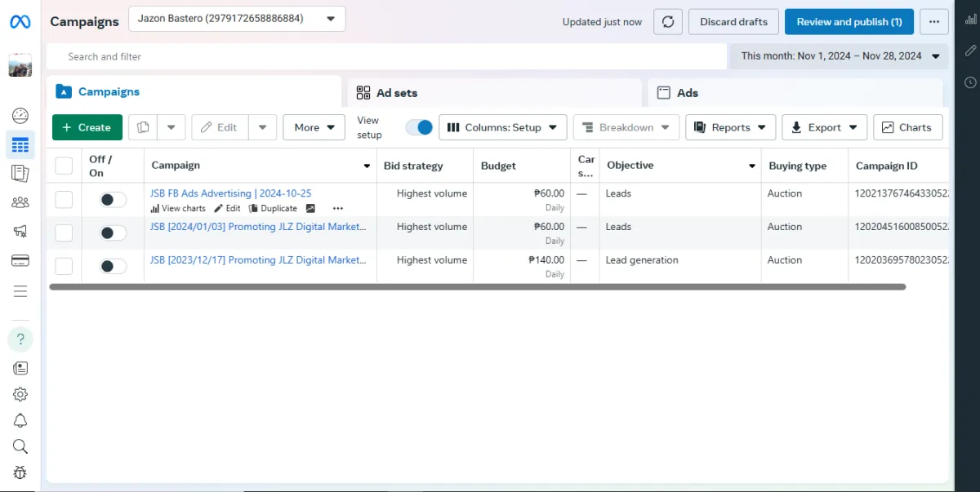Toggle the View setup switch
The image size is (980, 492).
(x=420, y=127)
